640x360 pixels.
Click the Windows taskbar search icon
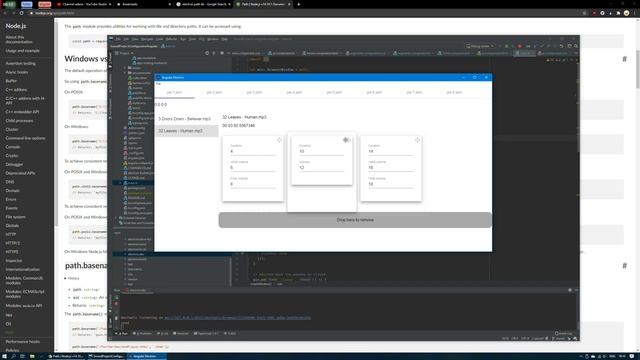[x=13, y=356]
